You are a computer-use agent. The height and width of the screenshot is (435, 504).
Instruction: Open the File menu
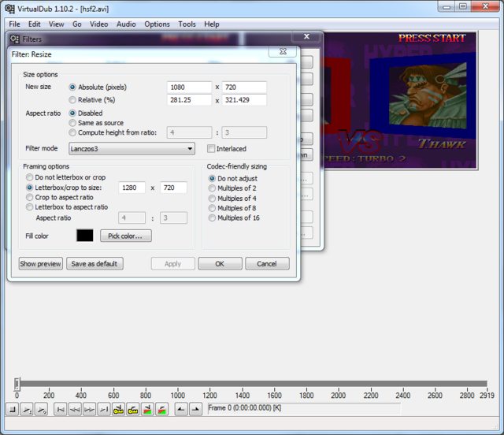point(14,24)
